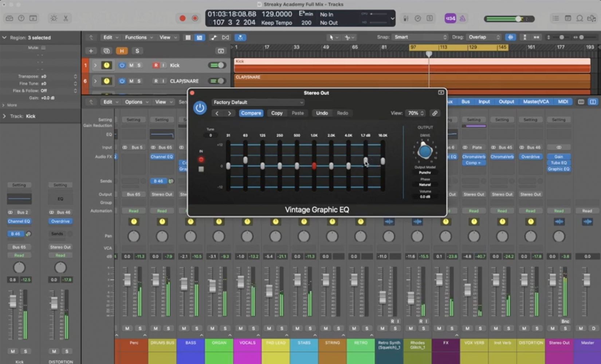
Task: Click the red 1.0K EQ band slider
Action: (x=314, y=166)
